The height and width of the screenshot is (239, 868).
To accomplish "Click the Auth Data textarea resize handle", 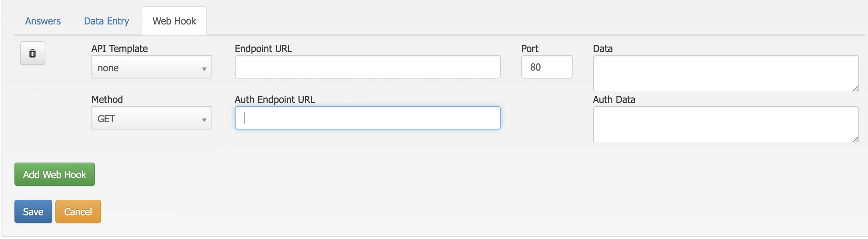I will [x=855, y=141].
